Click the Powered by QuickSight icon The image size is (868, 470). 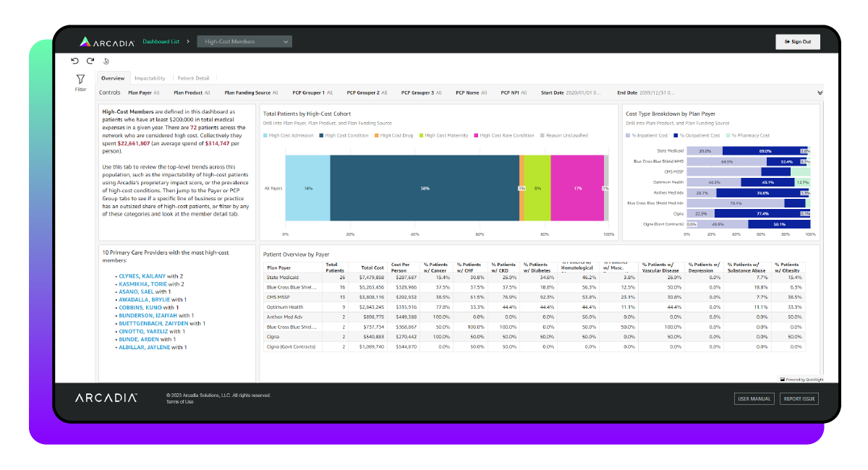pos(782,378)
